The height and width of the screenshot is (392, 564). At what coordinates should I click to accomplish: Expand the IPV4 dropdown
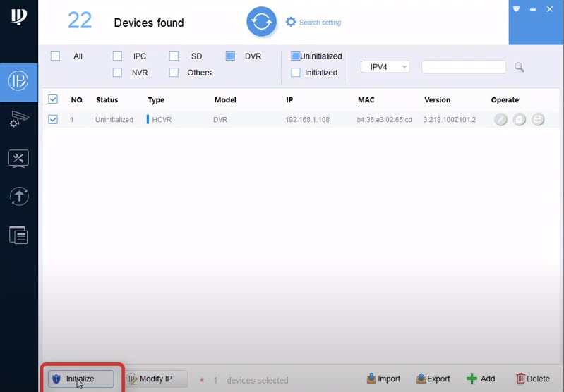385,67
